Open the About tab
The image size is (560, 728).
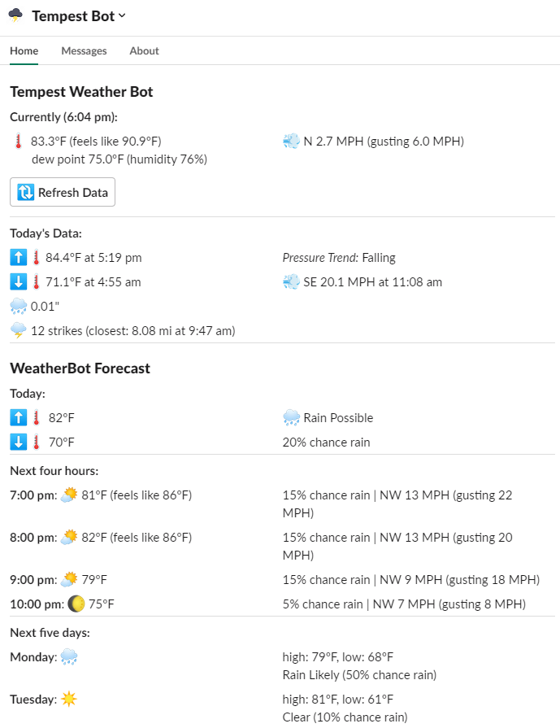coord(144,50)
